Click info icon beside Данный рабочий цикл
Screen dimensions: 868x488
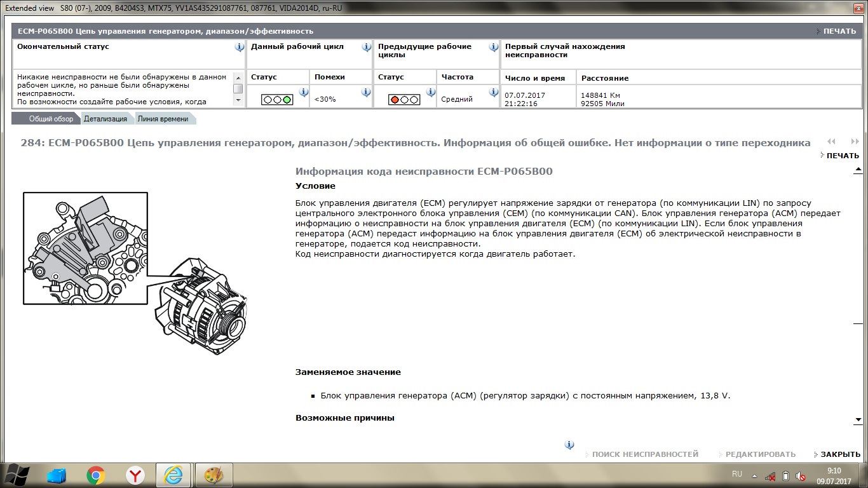pyautogui.click(x=366, y=47)
